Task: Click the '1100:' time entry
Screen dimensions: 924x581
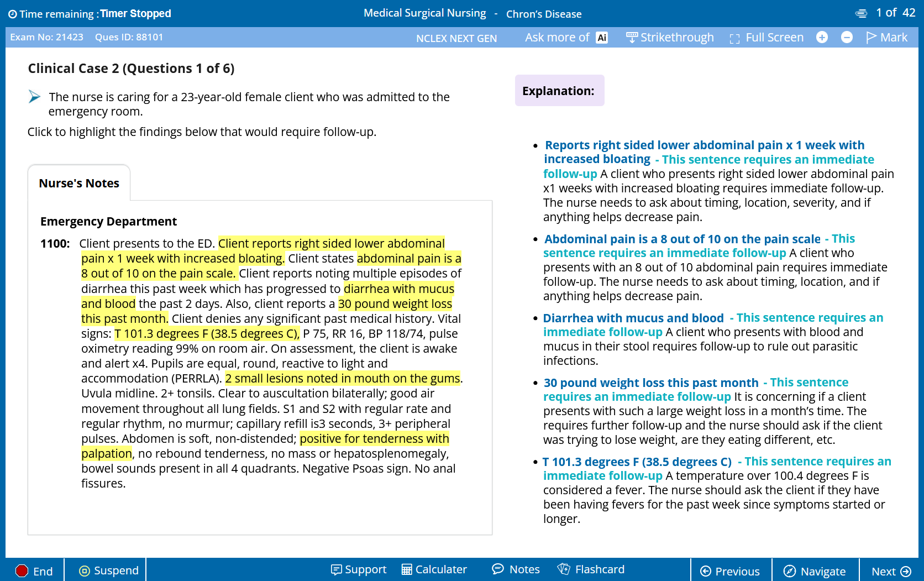Action: pos(55,244)
